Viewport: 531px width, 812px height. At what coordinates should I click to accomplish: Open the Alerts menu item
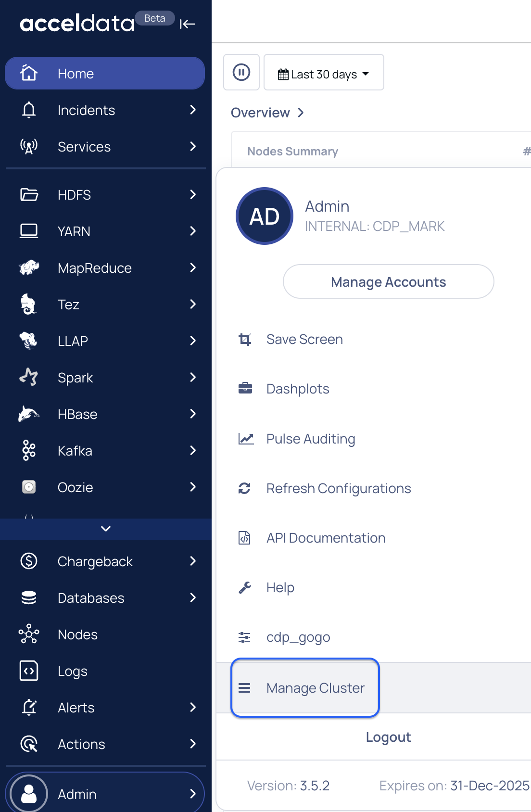(106, 708)
